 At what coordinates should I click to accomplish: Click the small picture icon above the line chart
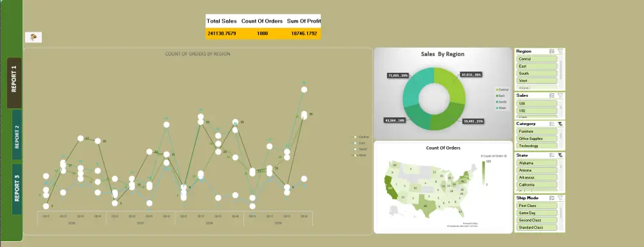[x=33, y=37]
